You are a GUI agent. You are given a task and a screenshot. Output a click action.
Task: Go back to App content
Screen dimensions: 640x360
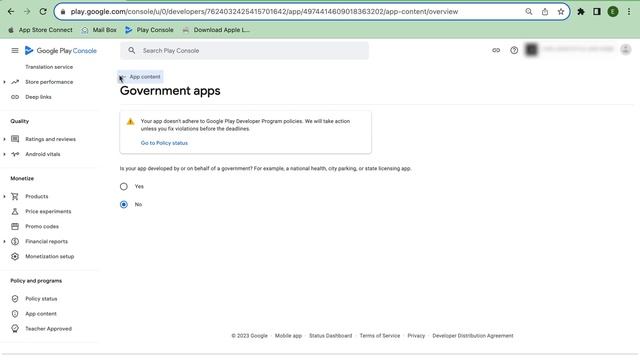click(140, 77)
